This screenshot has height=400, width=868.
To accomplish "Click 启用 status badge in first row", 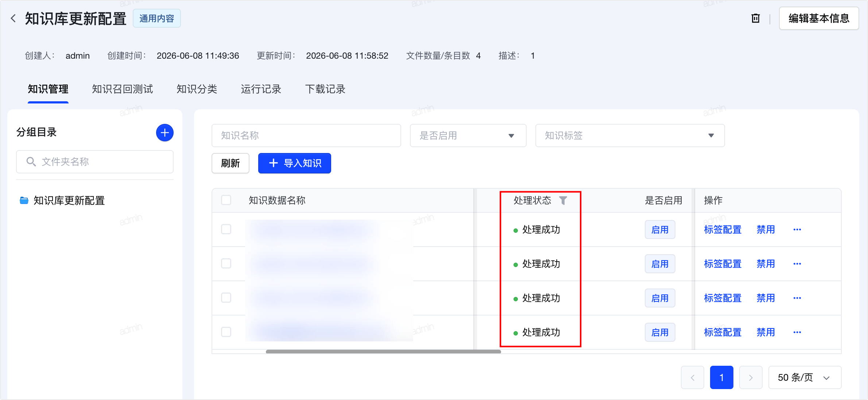I will point(660,230).
